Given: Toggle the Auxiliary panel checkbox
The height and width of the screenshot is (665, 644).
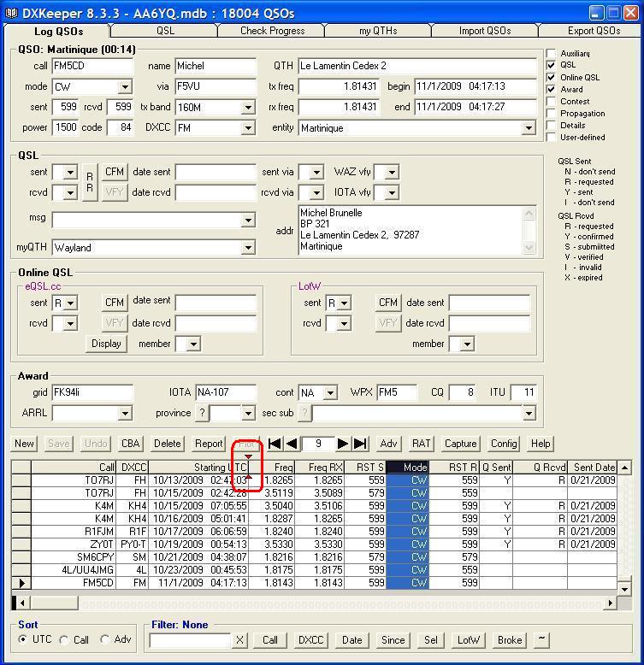Looking at the screenshot, I should (x=551, y=54).
